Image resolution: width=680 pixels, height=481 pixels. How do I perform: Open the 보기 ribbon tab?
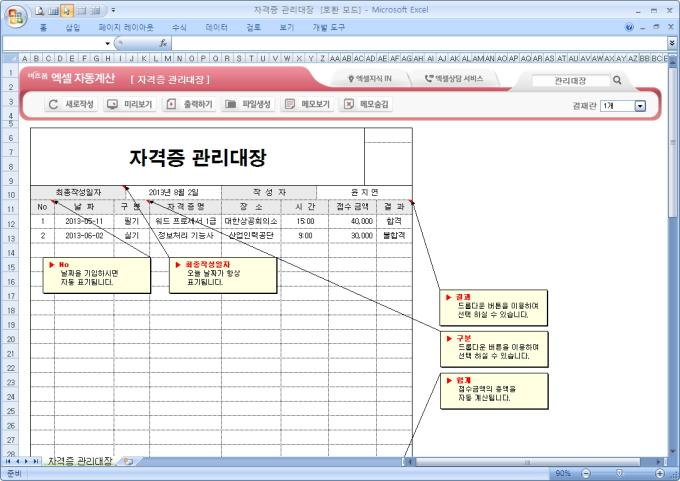(x=287, y=27)
